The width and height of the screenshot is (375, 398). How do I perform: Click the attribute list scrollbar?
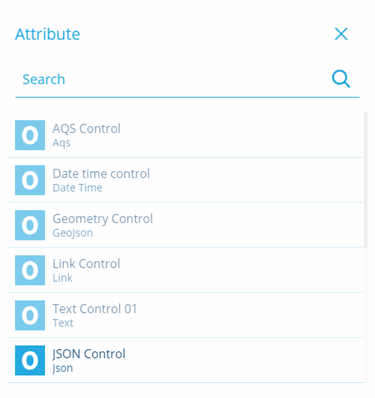tap(365, 180)
